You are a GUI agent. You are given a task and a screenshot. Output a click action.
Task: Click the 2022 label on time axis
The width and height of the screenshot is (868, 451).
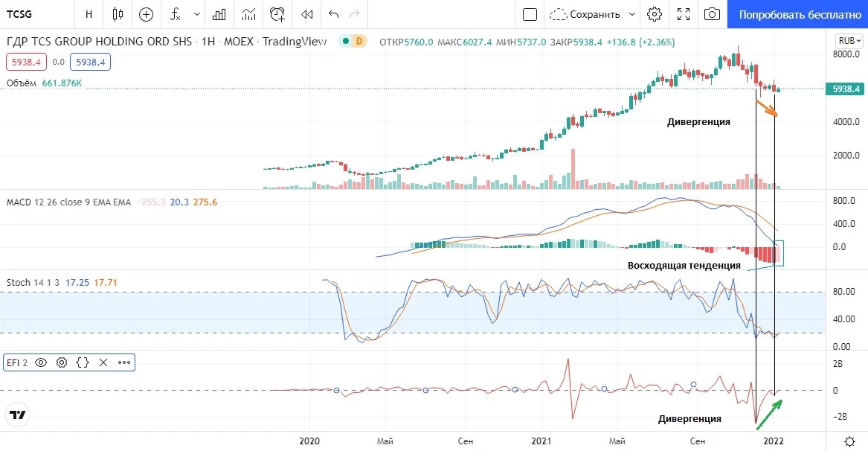774,441
